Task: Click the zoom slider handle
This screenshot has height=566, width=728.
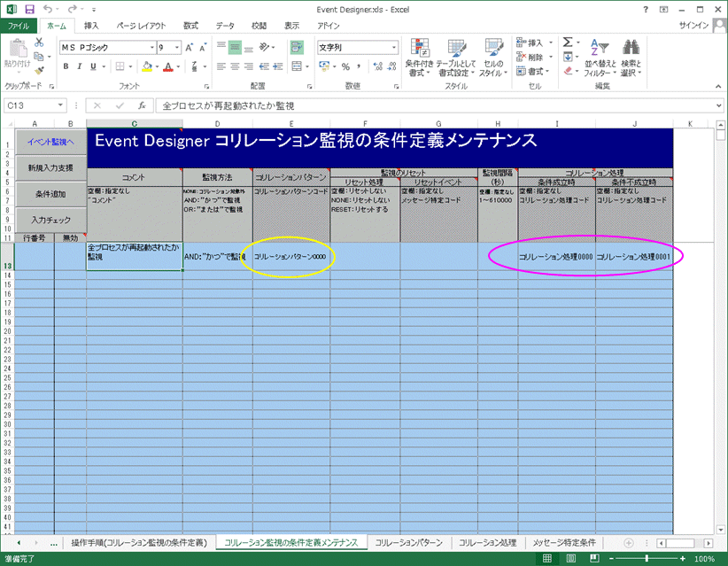Action: 647,559
